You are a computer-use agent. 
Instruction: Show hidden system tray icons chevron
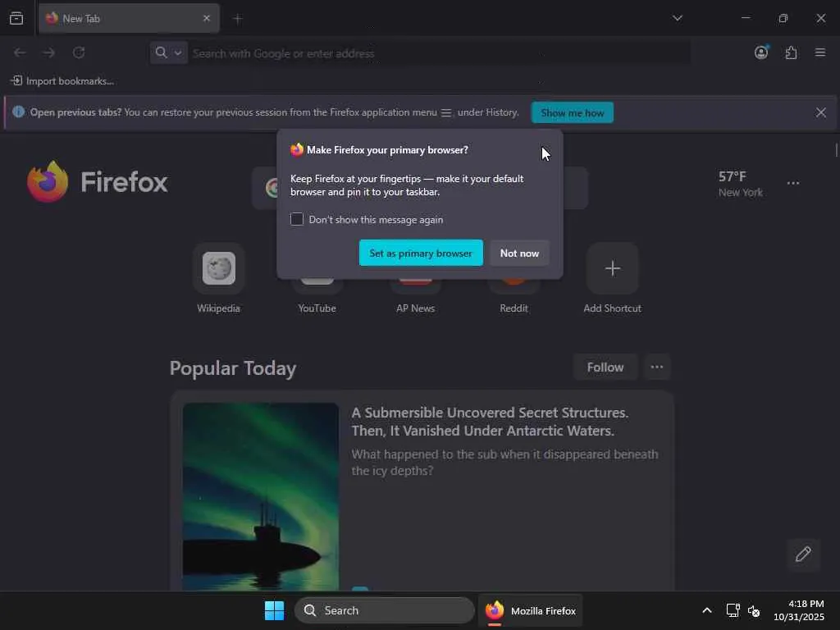pos(706,610)
